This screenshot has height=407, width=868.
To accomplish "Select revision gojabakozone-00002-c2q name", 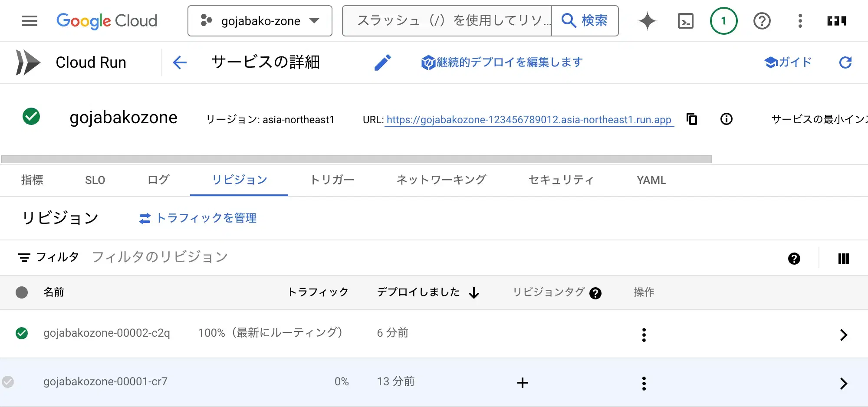I will 107,333.
